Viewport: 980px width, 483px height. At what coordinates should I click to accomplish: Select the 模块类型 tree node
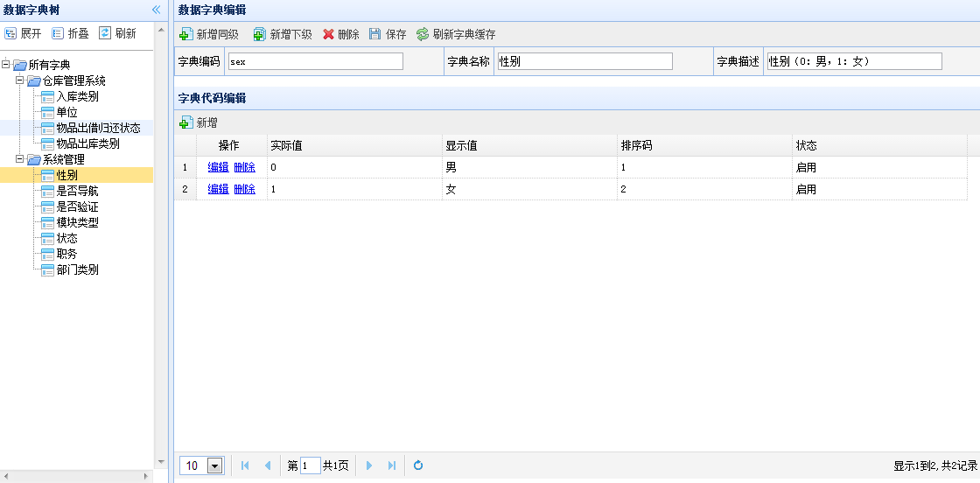click(77, 222)
